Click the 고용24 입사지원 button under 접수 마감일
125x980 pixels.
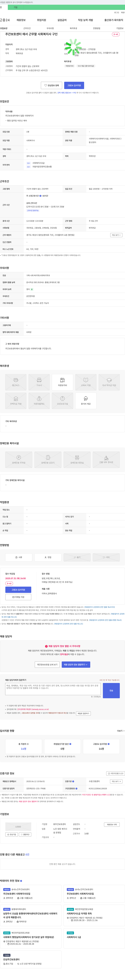click(x=18, y=590)
